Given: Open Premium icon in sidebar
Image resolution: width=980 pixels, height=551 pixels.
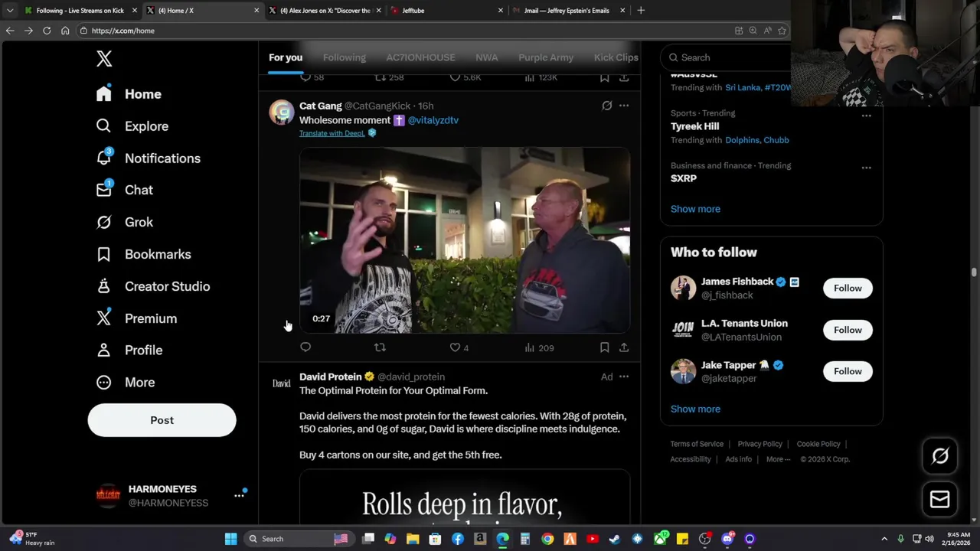Looking at the screenshot, I should [x=104, y=318].
